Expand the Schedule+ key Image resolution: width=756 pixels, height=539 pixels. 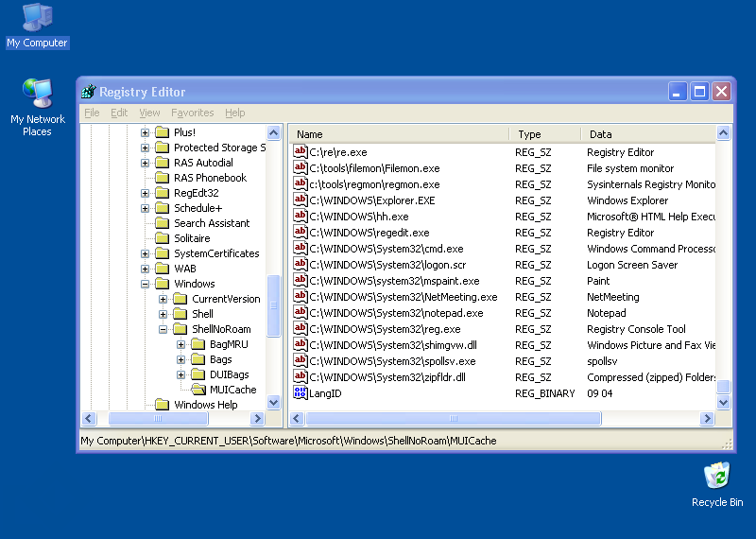[x=145, y=208]
